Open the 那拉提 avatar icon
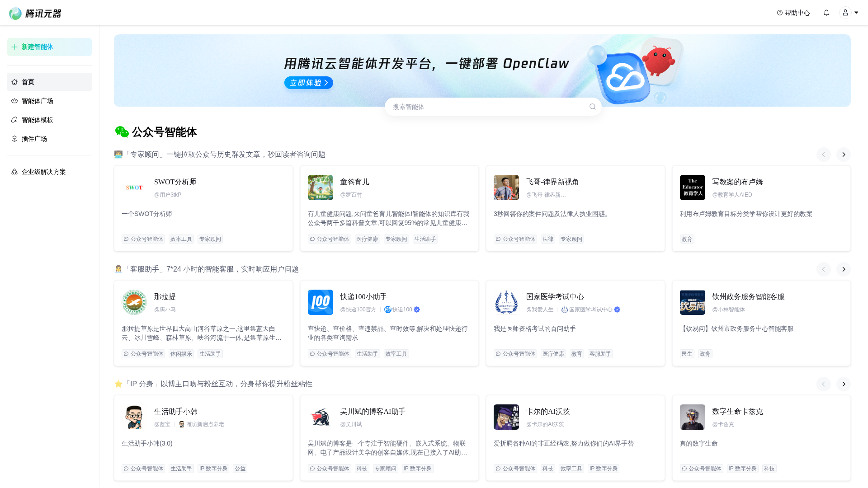The height and width of the screenshot is (488, 868). tap(134, 302)
